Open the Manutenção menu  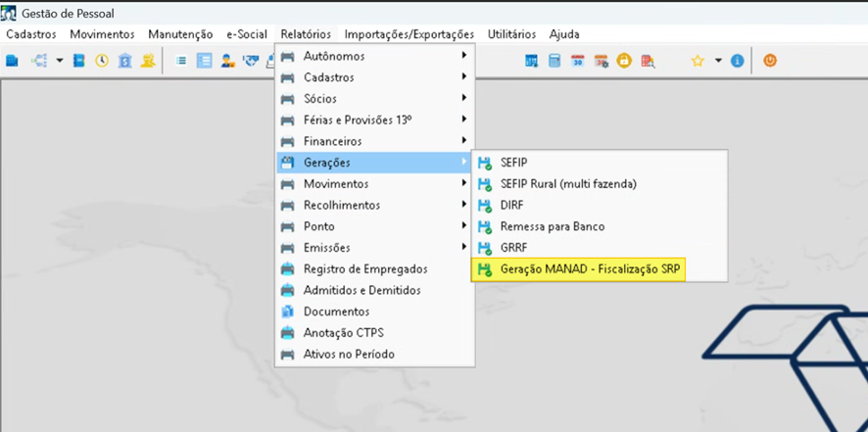(180, 34)
